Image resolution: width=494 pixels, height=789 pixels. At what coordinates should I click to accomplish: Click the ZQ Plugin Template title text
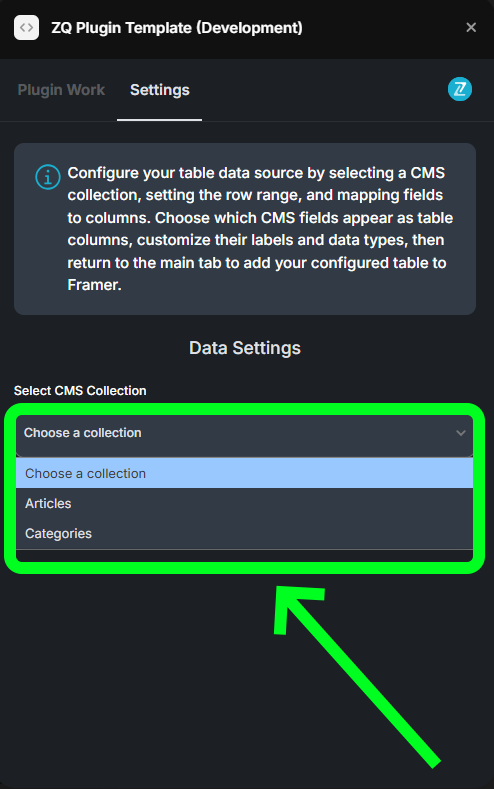click(177, 28)
